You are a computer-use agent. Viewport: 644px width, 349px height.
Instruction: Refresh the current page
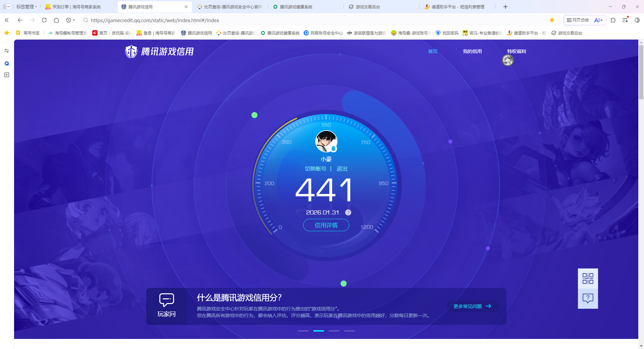44,20
